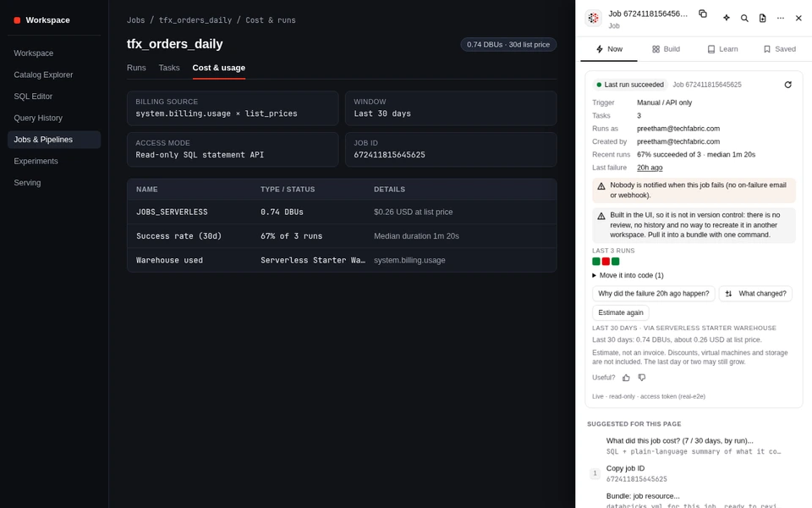Viewport: 812px width, 508px height.
Task: Close the Job side panel
Action: (x=798, y=18)
